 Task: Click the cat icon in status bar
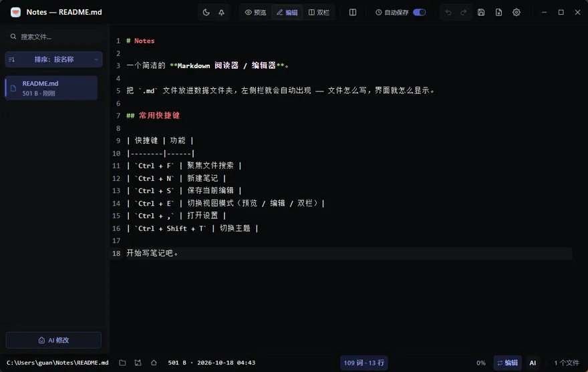click(x=138, y=363)
